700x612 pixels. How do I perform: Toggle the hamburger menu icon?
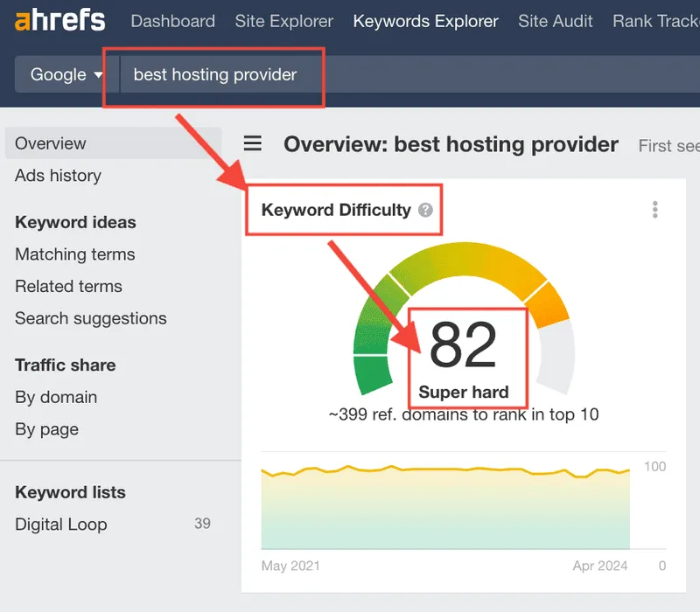point(253,144)
